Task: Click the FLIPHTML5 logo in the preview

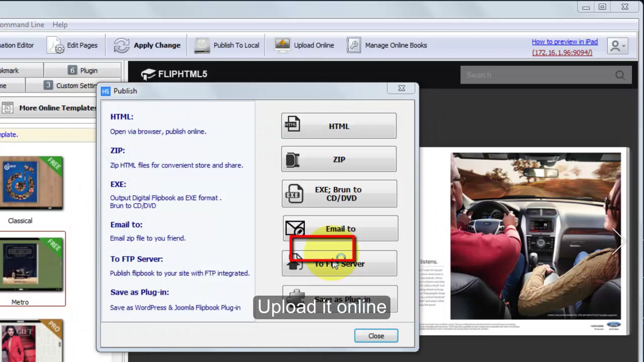Action: [x=174, y=74]
